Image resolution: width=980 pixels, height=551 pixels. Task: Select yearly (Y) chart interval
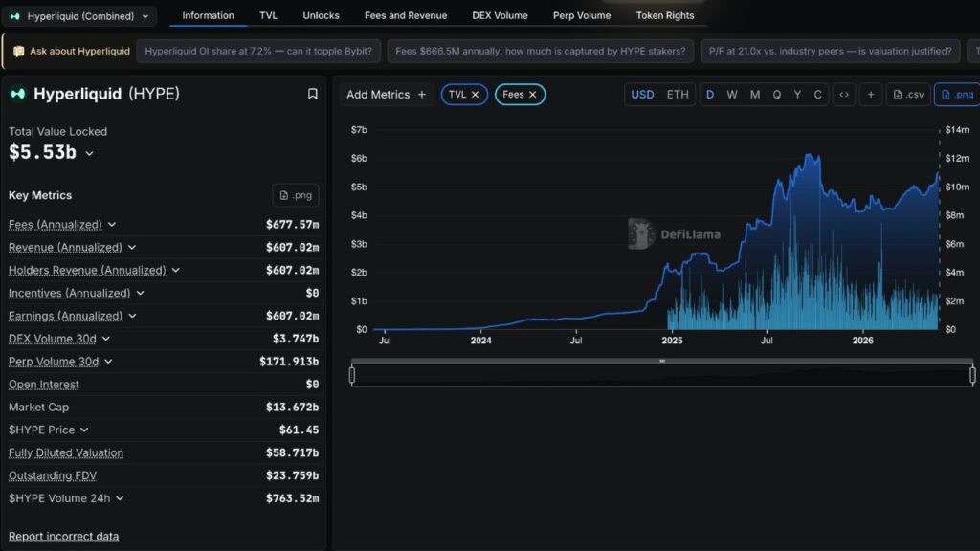(797, 95)
